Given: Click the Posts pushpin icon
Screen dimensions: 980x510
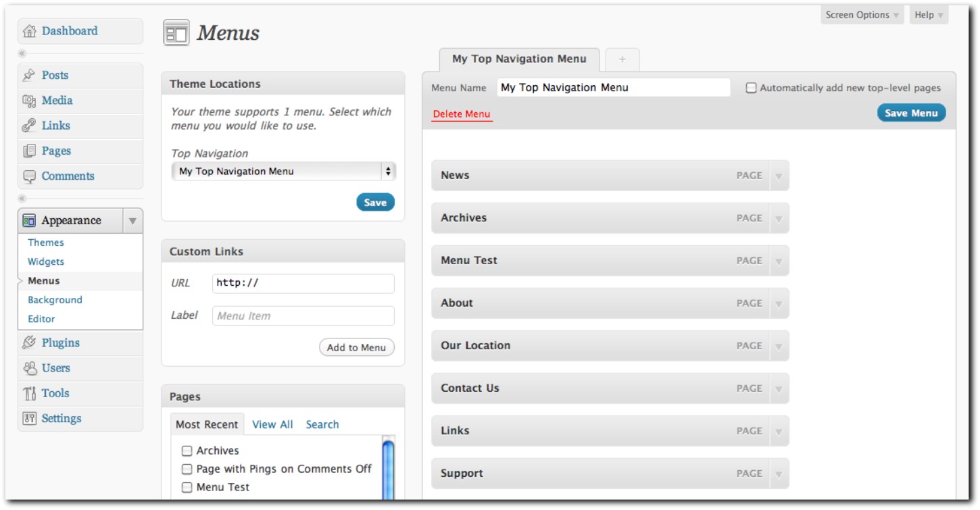Looking at the screenshot, I should (x=29, y=75).
